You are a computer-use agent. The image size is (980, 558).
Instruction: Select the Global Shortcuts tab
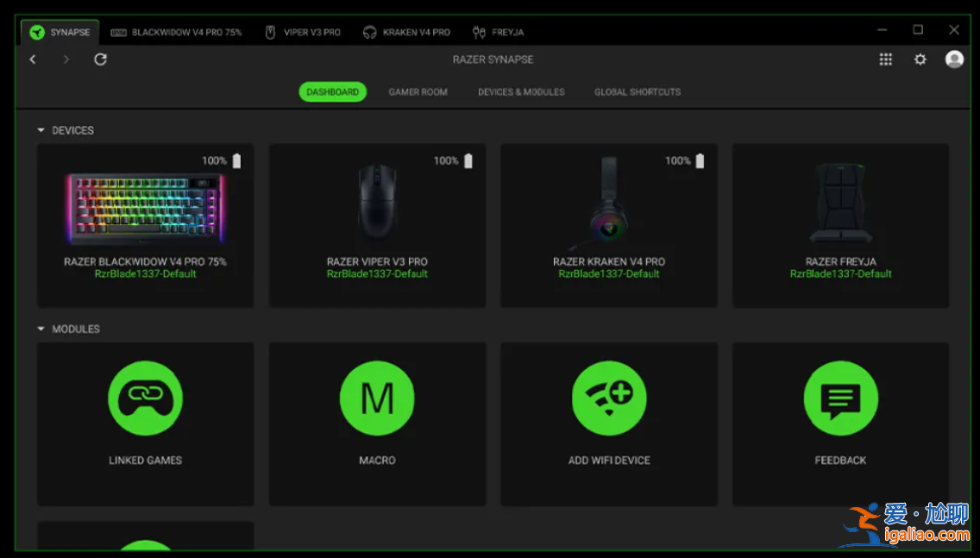(637, 92)
